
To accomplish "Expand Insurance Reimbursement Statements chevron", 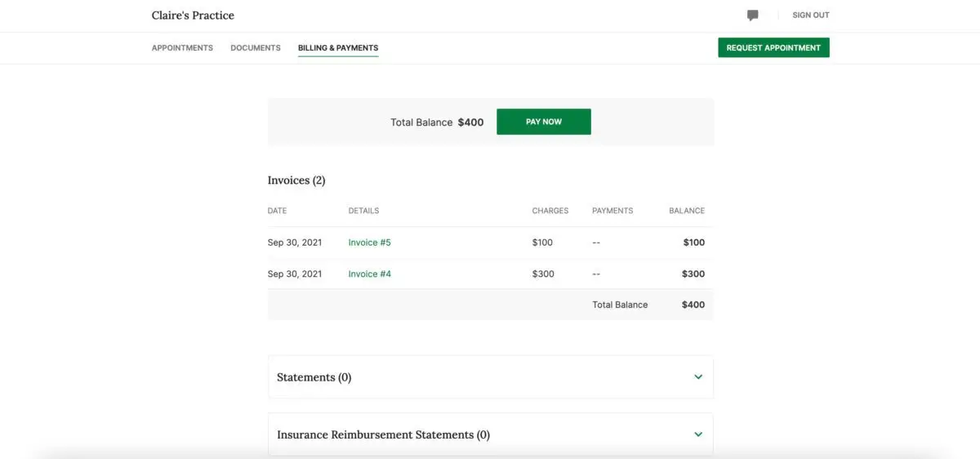I will (698, 434).
